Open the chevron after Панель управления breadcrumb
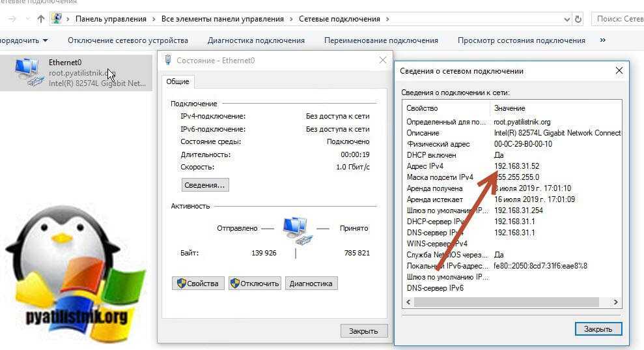The width and height of the screenshot is (644, 350). pyautogui.click(x=154, y=19)
